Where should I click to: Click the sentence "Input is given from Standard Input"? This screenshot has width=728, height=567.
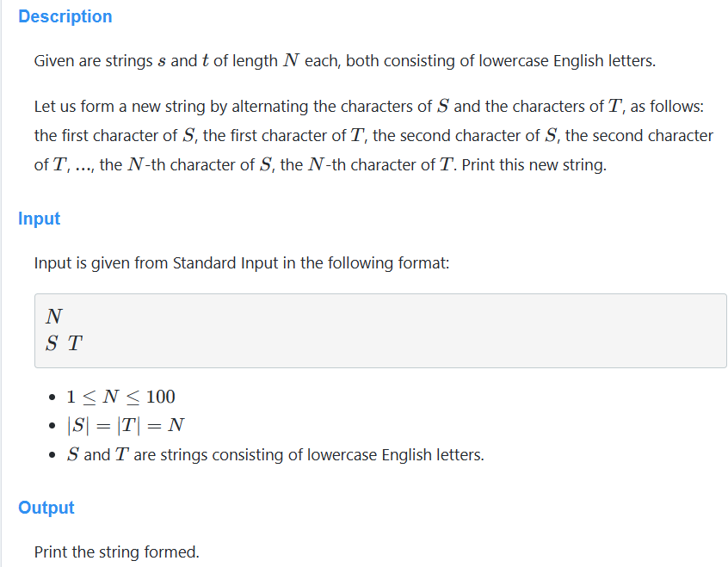click(x=241, y=262)
